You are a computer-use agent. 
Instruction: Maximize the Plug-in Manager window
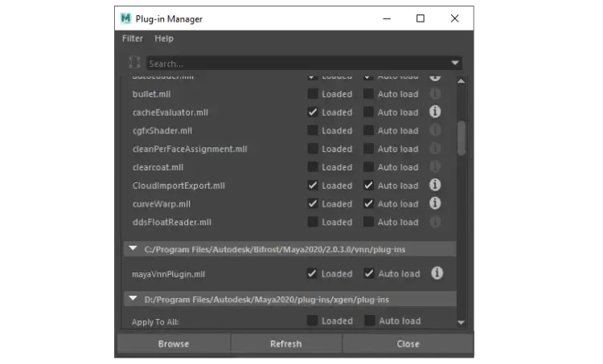[x=420, y=18]
